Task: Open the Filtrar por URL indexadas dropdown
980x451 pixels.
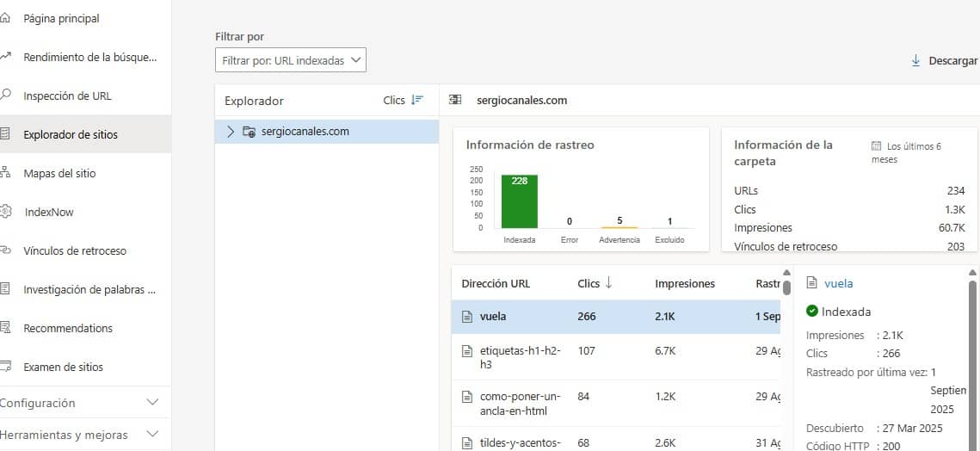Action: point(291,60)
